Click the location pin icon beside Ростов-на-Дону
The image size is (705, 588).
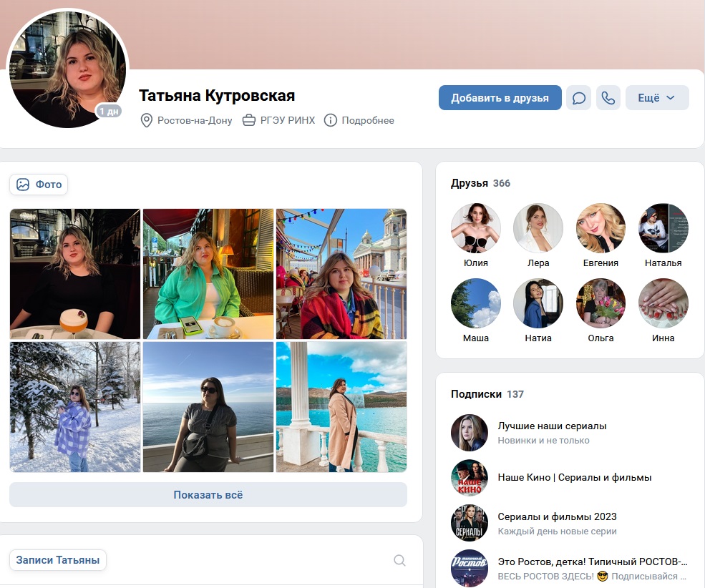146,120
